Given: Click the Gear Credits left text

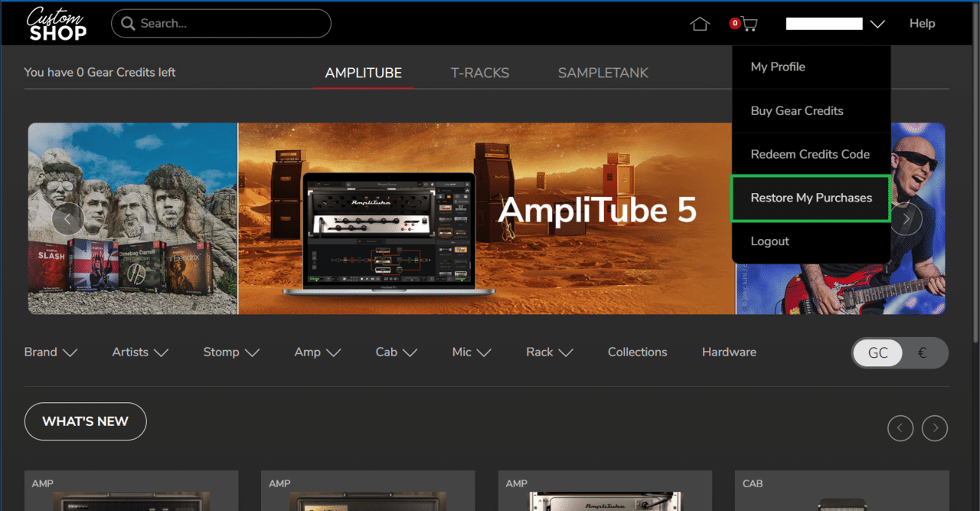Looking at the screenshot, I should [100, 73].
